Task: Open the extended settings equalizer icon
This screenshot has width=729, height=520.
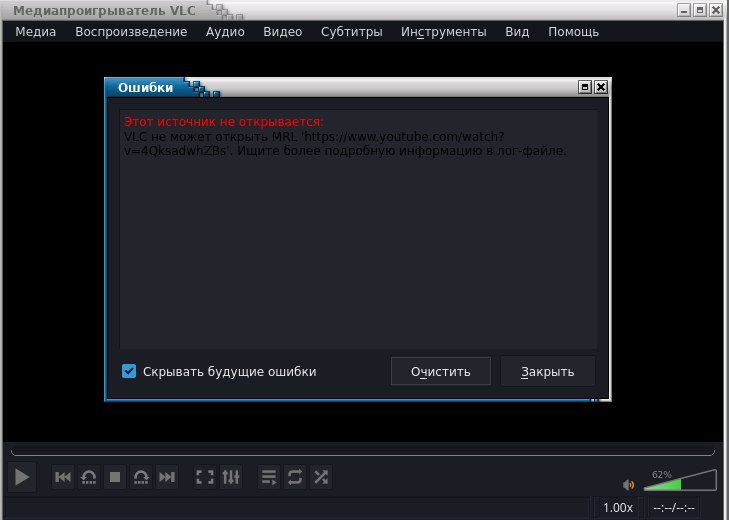Action: coord(231,477)
